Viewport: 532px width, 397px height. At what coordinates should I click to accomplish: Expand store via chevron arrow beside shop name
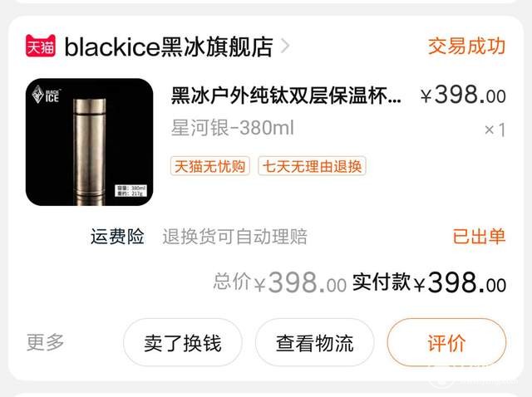click(286, 47)
